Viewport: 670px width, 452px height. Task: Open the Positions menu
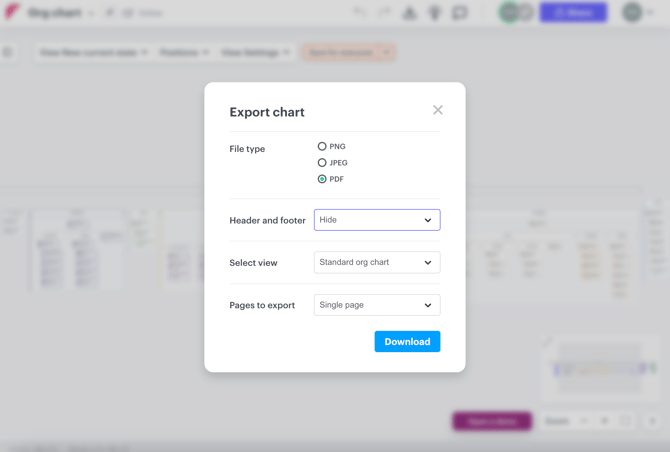[x=184, y=53]
